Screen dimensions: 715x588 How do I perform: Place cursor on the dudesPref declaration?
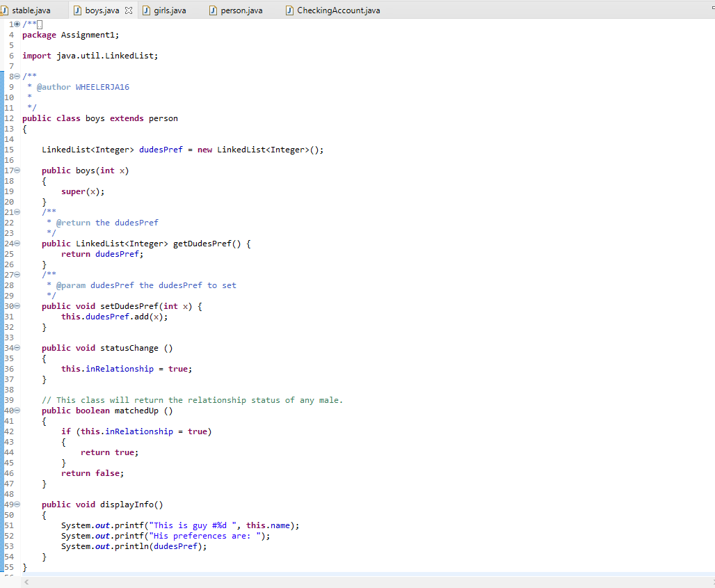161,149
